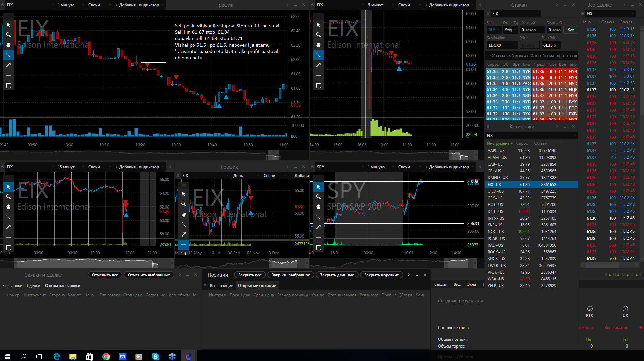Select the rectangle tool in the EIX 5-minute chart
This screenshot has height=361, width=644.
[318, 85]
